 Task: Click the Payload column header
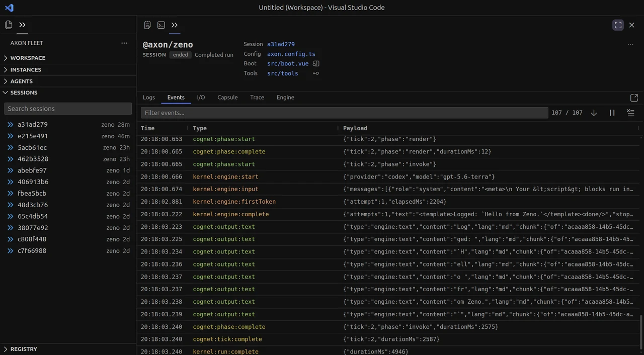tap(355, 128)
